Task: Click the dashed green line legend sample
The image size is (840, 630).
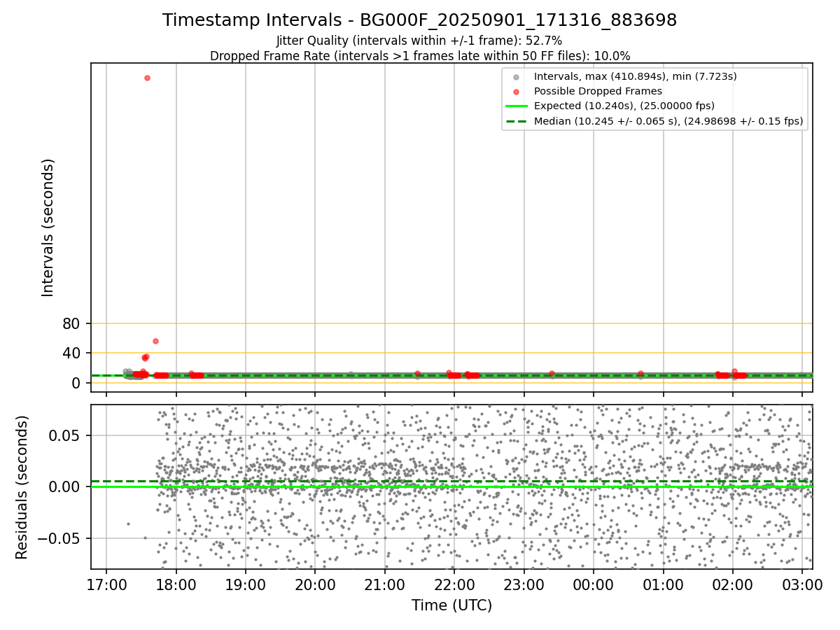Action: (516, 121)
